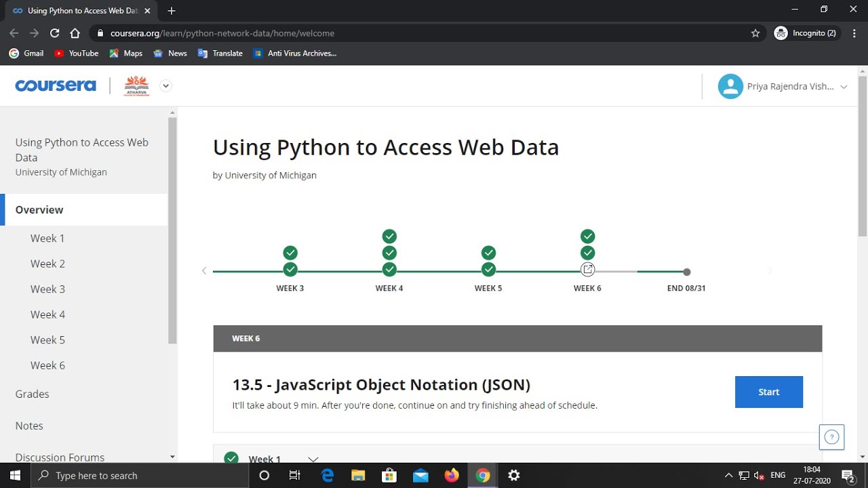The height and width of the screenshot is (488, 868).
Task: Open Microsoft Store from taskbar
Action: 389,475
